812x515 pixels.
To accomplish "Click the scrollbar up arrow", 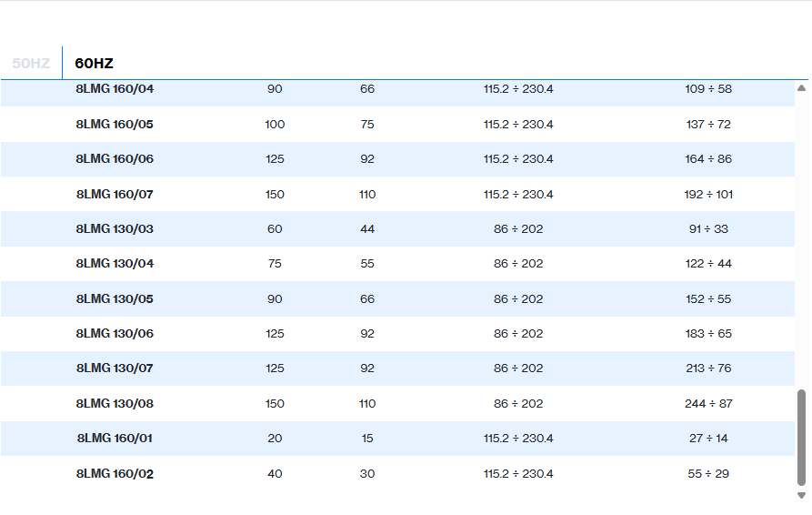I will point(801,88).
